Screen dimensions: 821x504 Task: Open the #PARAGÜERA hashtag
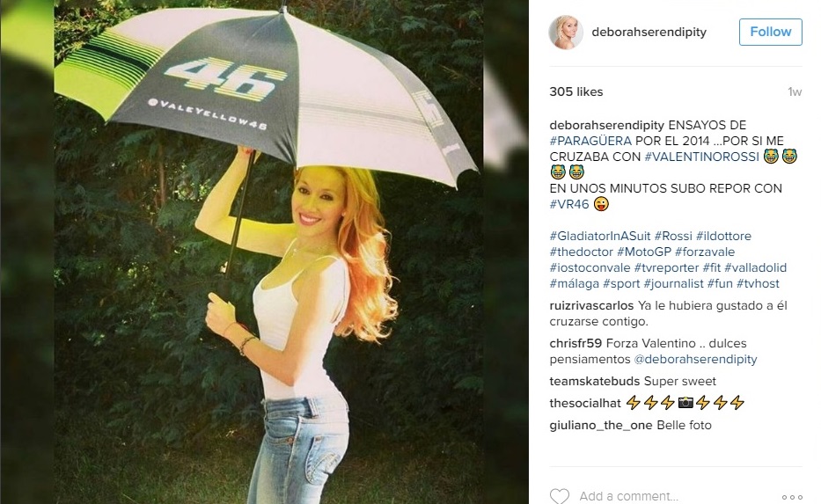coord(590,141)
